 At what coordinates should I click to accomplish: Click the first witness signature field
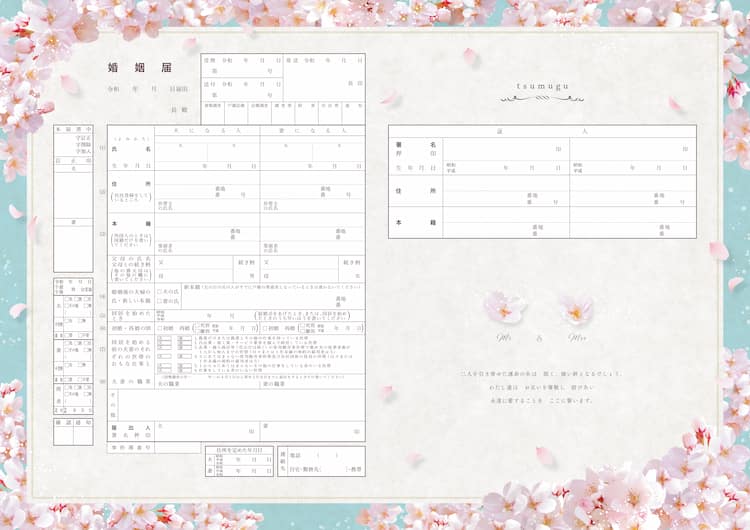(506, 149)
